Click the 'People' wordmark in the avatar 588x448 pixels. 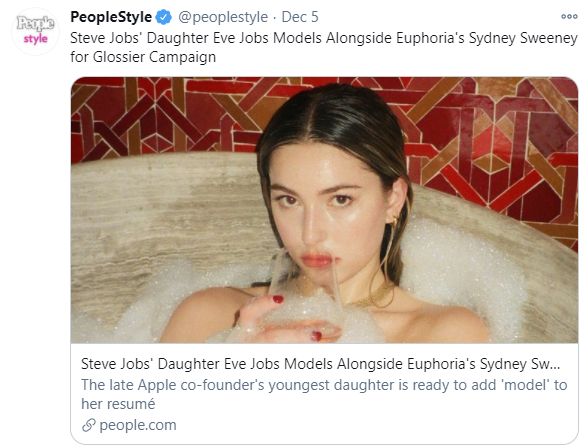(x=36, y=23)
